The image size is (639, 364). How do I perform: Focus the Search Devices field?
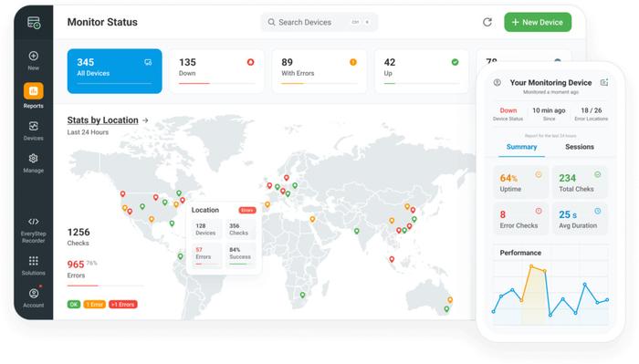319,22
